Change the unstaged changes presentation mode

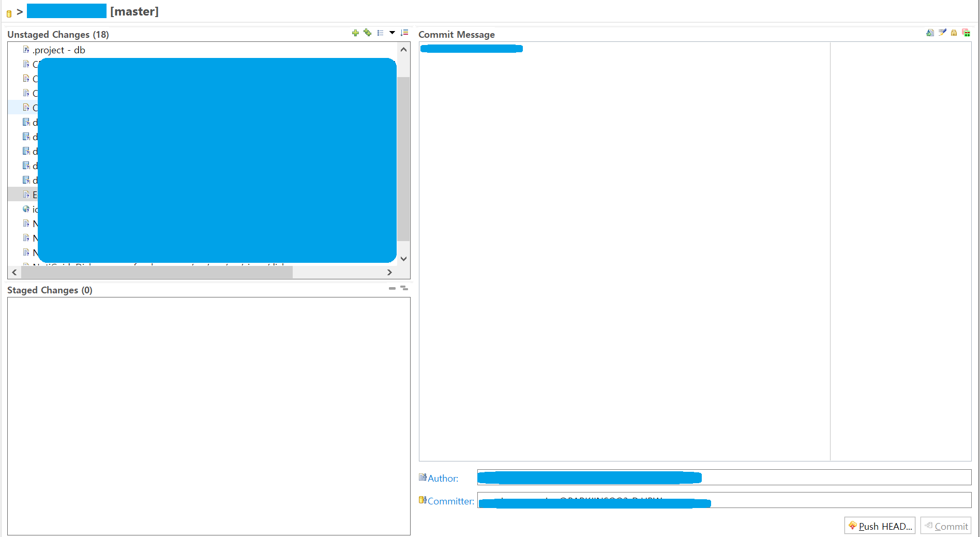[x=381, y=33]
